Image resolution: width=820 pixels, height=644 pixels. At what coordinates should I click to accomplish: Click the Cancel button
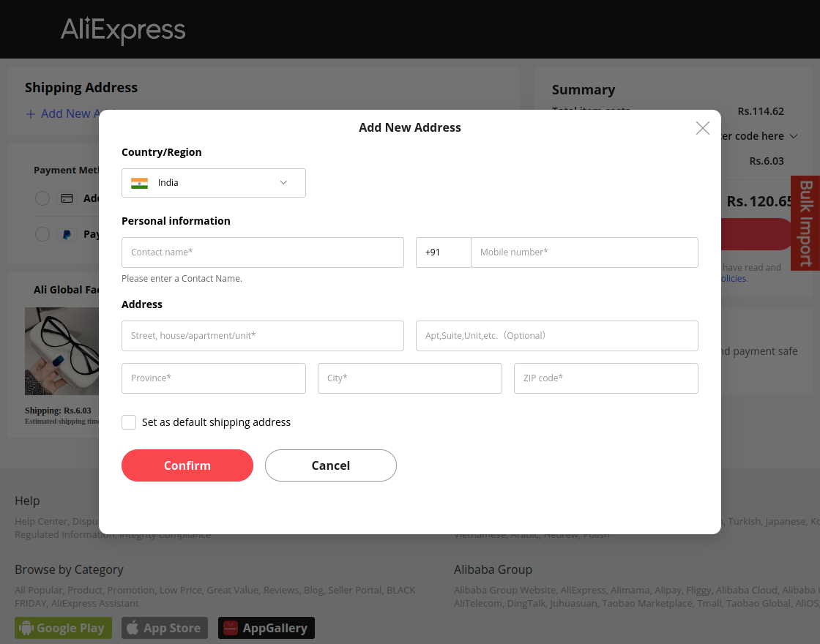point(330,465)
